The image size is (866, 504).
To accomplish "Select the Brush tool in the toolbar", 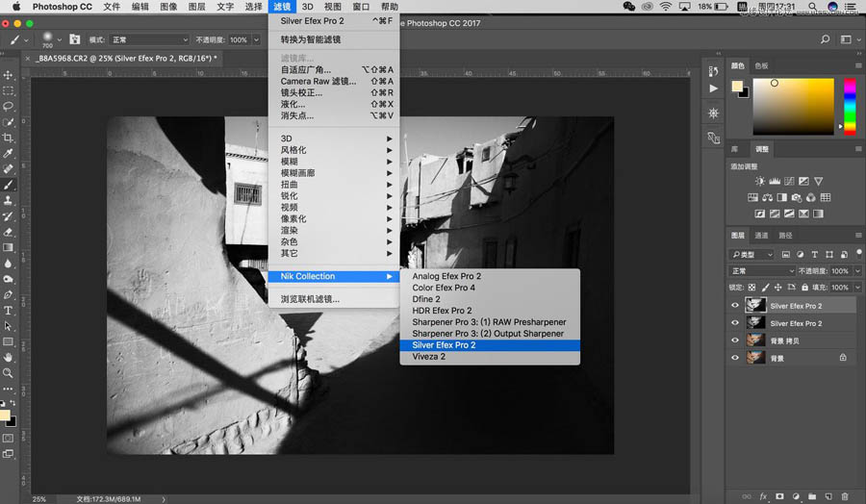I will (x=8, y=185).
